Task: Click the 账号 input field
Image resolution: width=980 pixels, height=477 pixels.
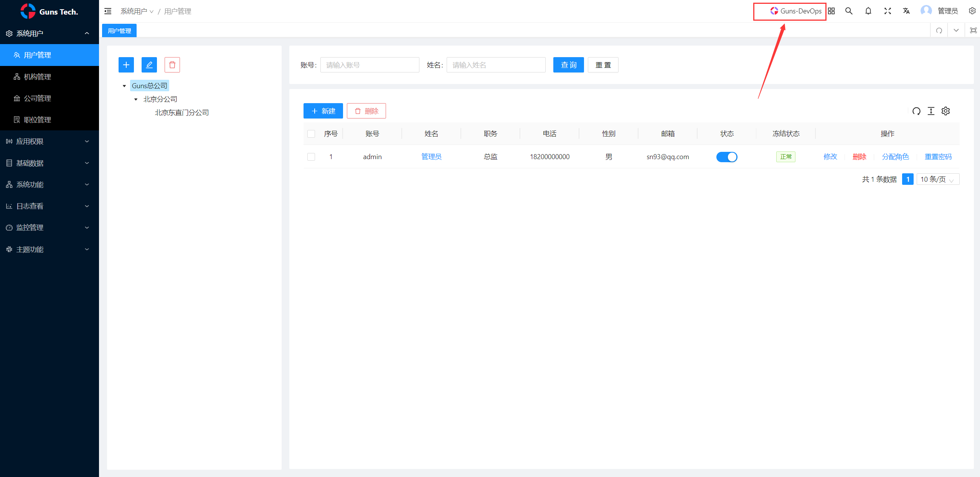Action: [370, 65]
